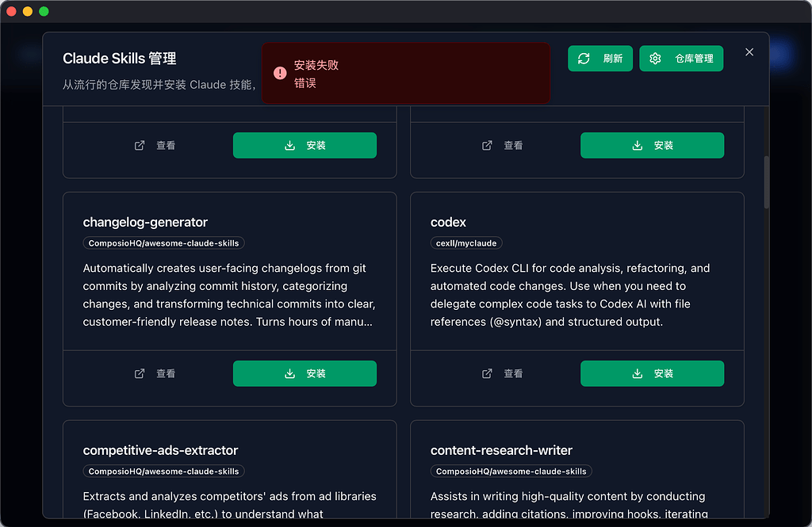812x527 pixels.
Task: Click the yellow macOS minimize button
Action: click(x=28, y=11)
